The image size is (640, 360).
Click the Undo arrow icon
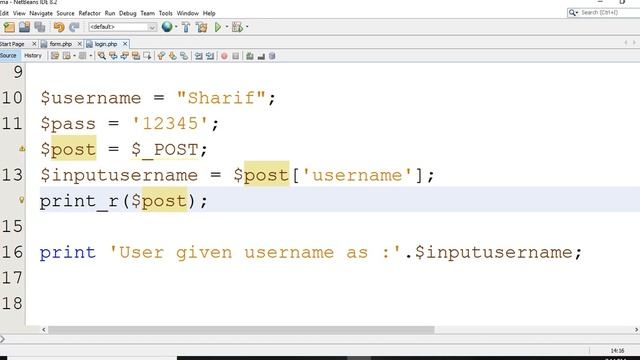click(59, 27)
